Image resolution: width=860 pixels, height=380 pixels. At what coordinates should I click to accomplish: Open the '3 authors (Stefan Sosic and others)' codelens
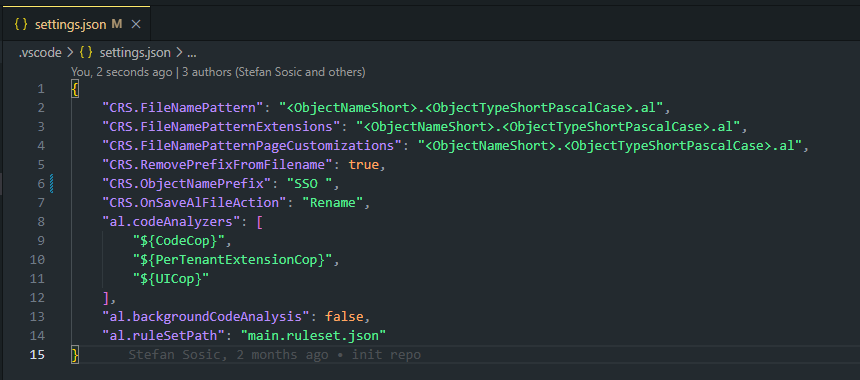click(274, 72)
